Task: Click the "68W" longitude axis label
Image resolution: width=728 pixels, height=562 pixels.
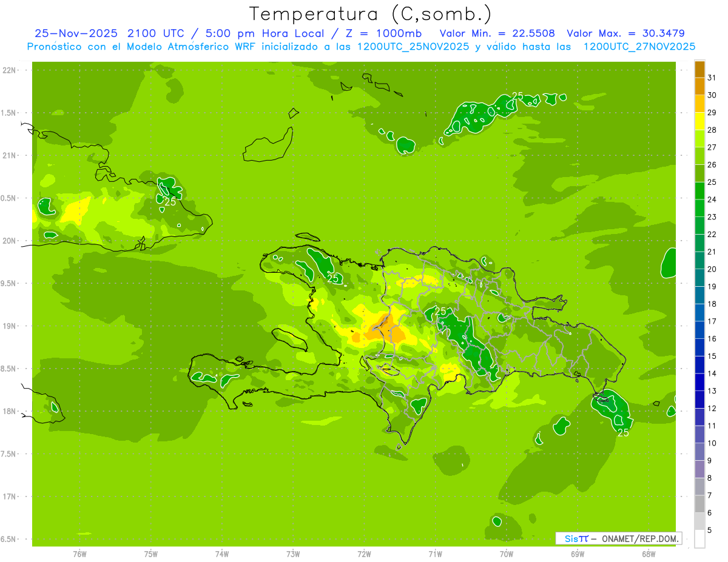Action: 648,554
